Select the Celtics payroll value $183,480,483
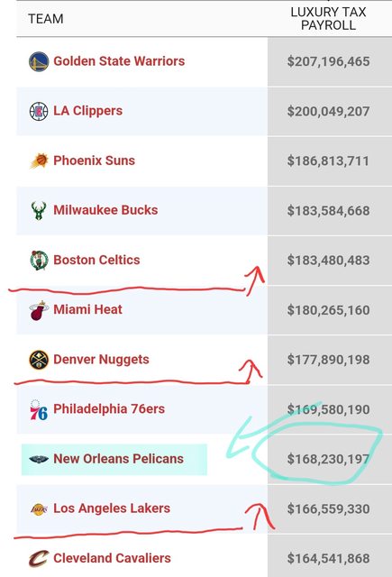 click(x=328, y=261)
